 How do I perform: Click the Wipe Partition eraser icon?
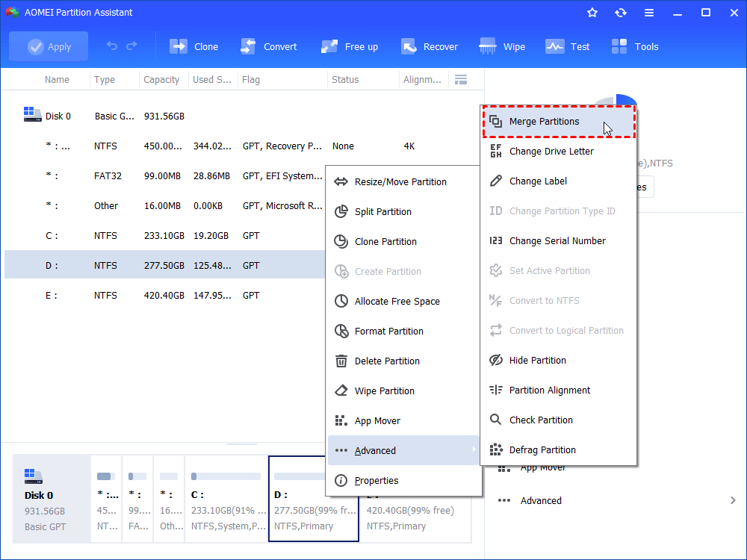click(x=341, y=391)
